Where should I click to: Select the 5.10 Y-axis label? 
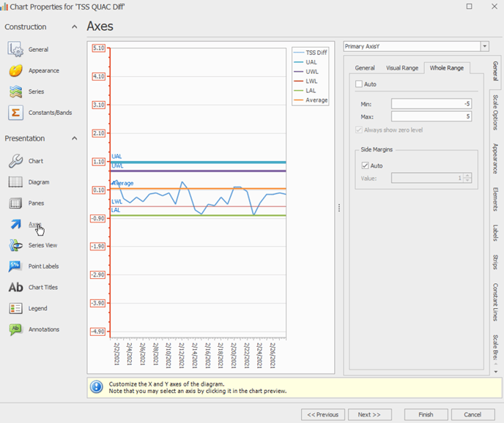click(99, 48)
